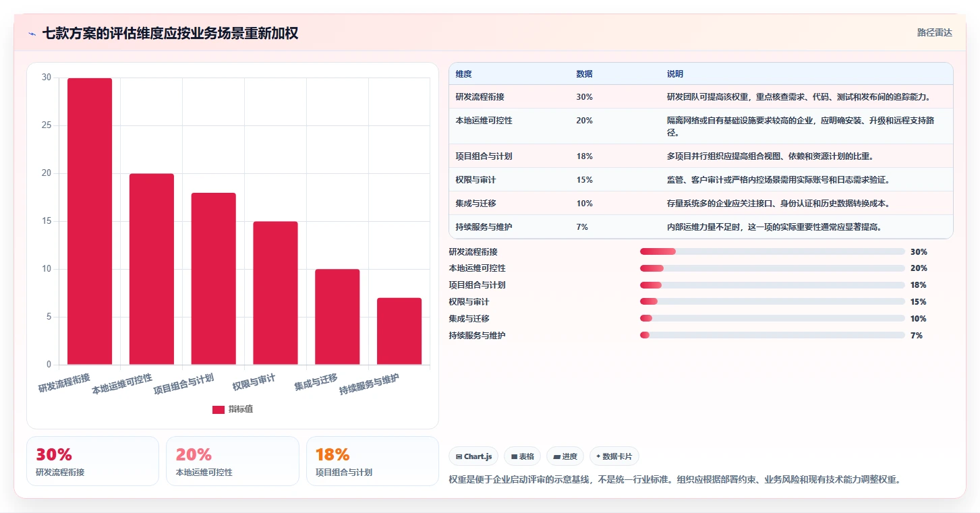Click the 30% value in the table
Screen dimensions: 980x513
coord(584,97)
